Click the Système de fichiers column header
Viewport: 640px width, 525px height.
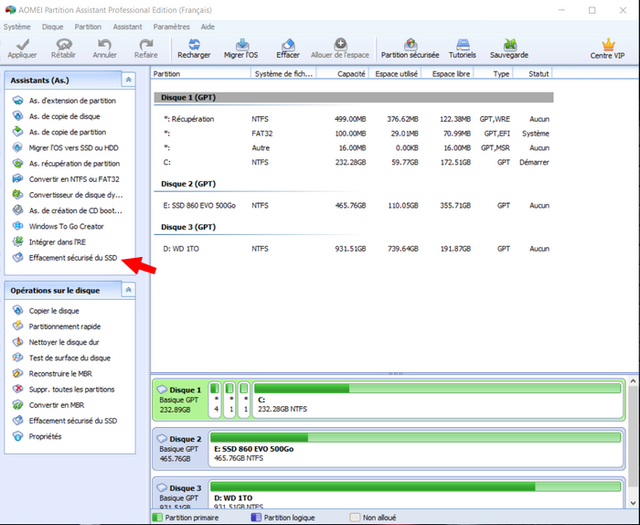click(283, 73)
